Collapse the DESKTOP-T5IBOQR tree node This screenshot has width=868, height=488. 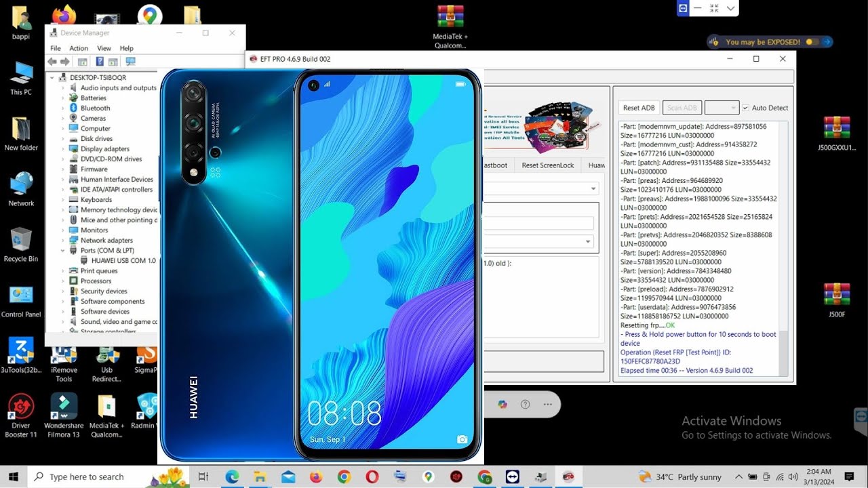(x=52, y=77)
